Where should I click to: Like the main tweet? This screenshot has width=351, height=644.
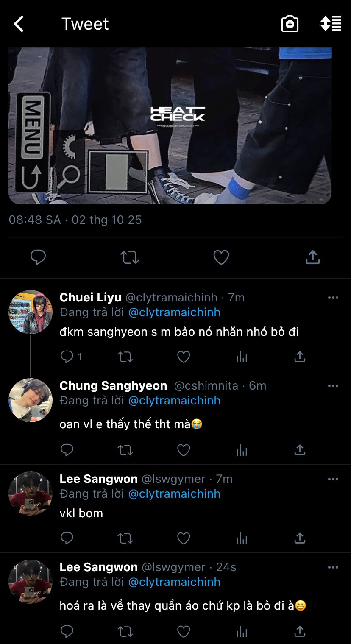click(221, 257)
